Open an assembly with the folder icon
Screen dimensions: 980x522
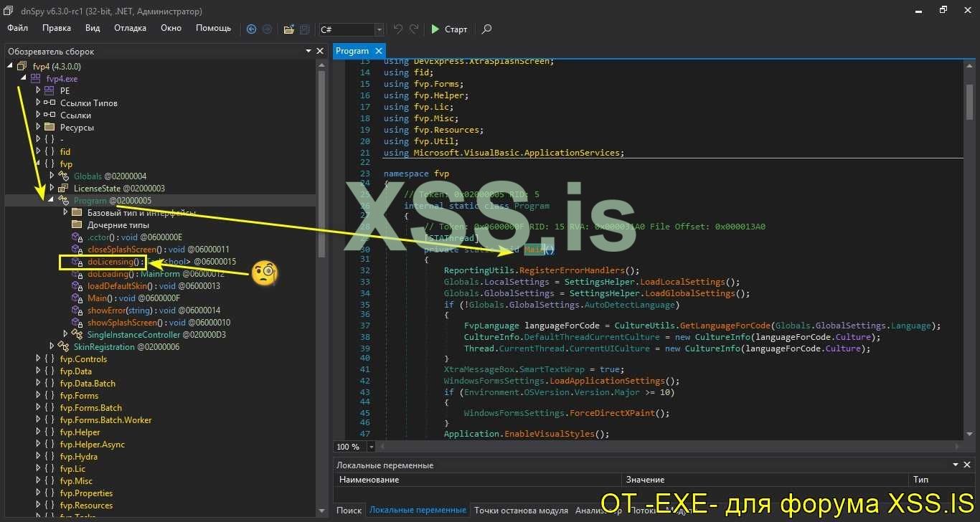click(x=288, y=29)
